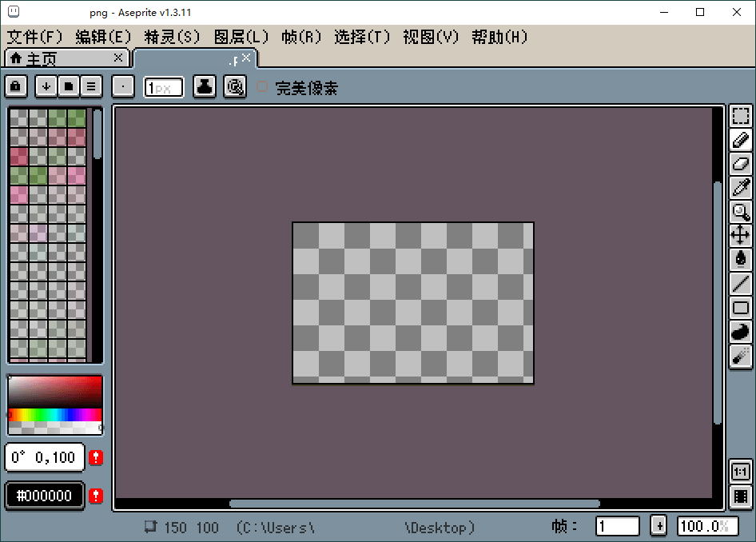The width and height of the screenshot is (756, 542).
Task: Open the ink options button
Action: 204,86
